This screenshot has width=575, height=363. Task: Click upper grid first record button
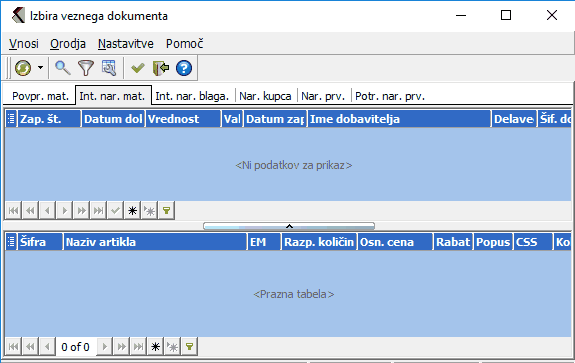click(x=14, y=210)
